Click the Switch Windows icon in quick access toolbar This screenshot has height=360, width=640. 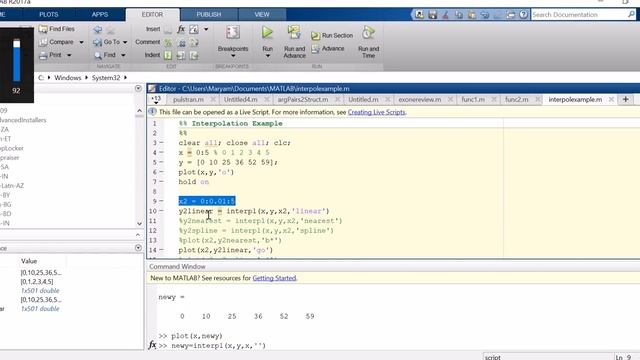click(511, 15)
